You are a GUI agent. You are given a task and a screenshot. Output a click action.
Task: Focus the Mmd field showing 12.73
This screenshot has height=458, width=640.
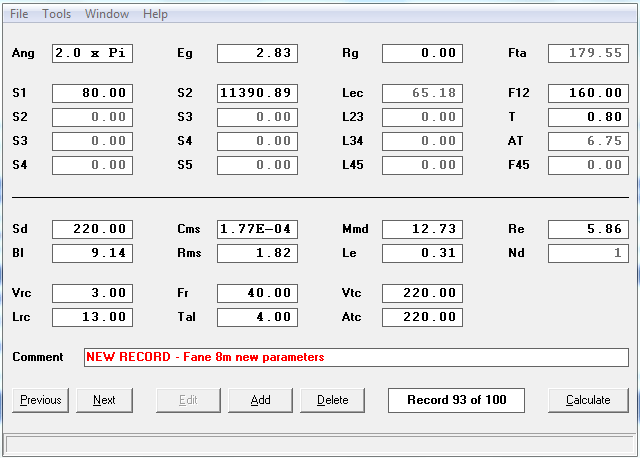(422, 229)
